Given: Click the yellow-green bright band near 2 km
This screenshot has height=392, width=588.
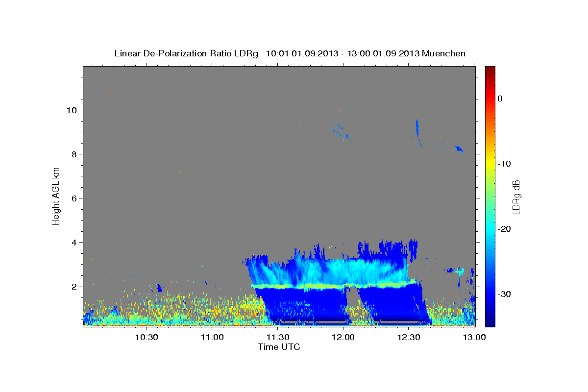Looking at the screenshot, I should (x=333, y=285).
